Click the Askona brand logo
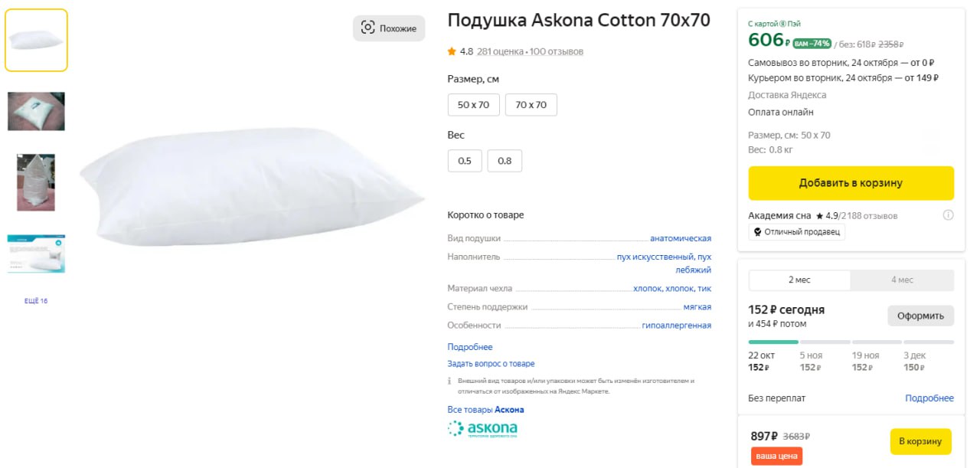Viewport: 980px width, 468px height. 482,429
